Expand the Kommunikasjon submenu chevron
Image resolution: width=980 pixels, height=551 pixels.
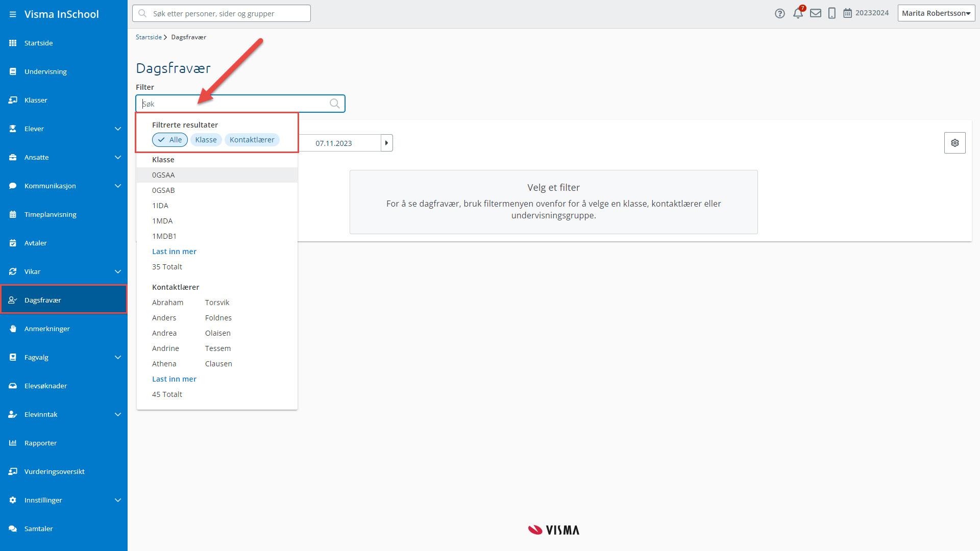tap(118, 186)
